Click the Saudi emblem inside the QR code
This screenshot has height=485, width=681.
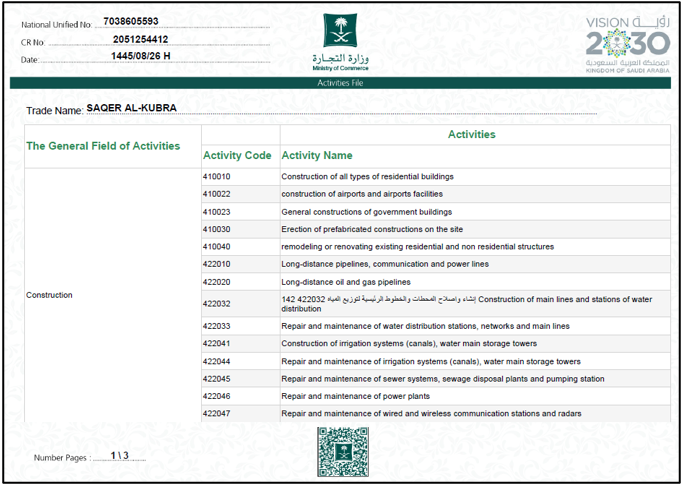point(343,452)
